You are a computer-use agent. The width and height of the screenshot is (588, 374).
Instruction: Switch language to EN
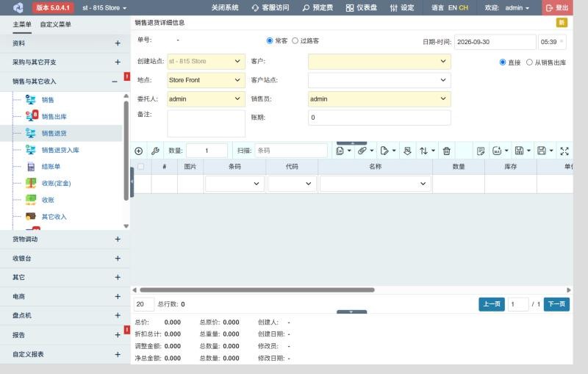coord(452,7)
